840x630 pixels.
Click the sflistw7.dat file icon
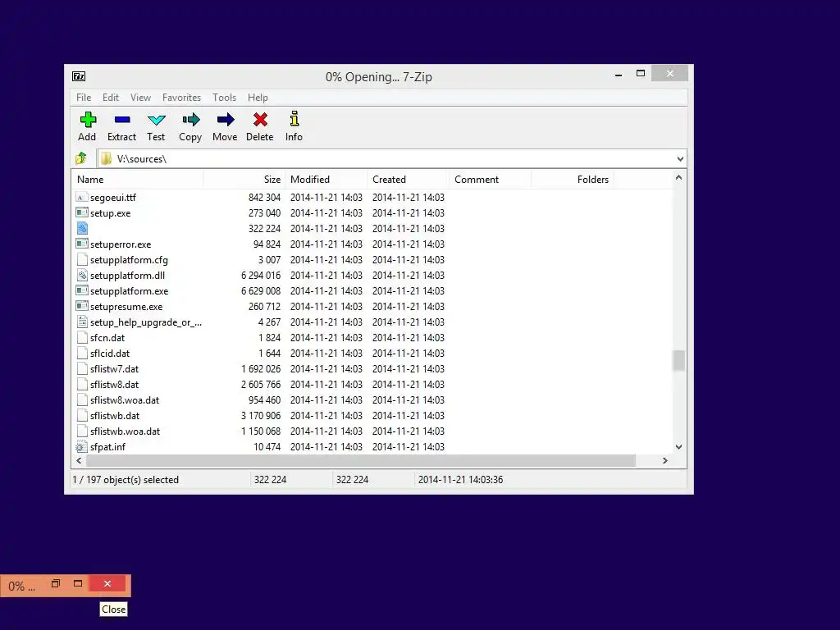pos(81,368)
